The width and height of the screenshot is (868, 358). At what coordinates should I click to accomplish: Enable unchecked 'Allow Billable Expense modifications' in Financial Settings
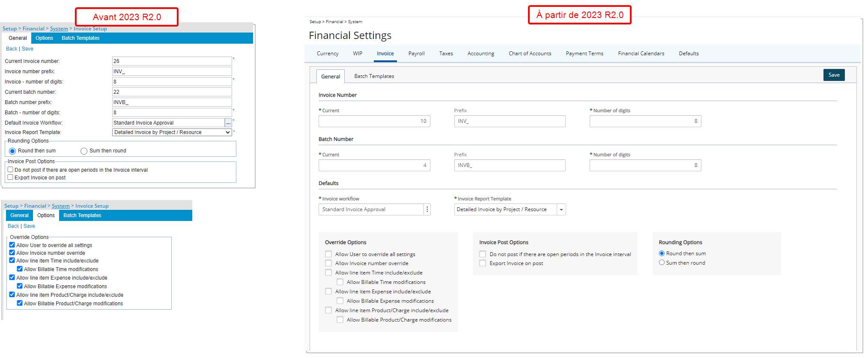coord(340,301)
